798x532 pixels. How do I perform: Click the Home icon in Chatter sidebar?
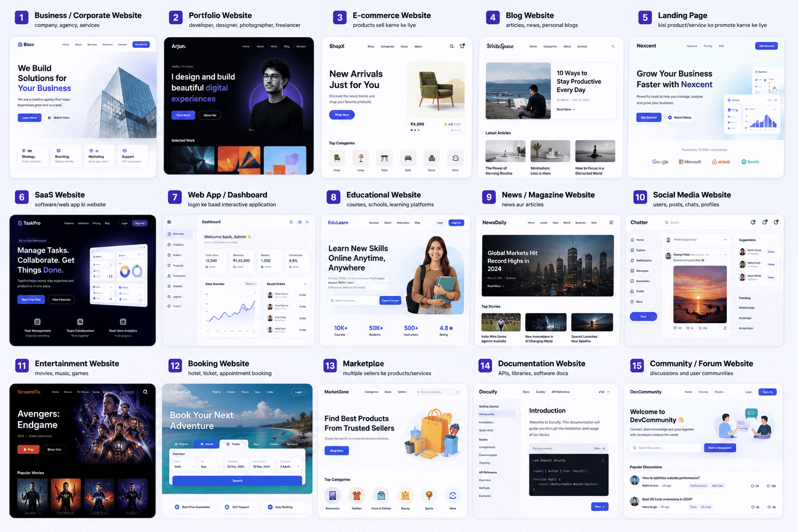coord(632,240)
